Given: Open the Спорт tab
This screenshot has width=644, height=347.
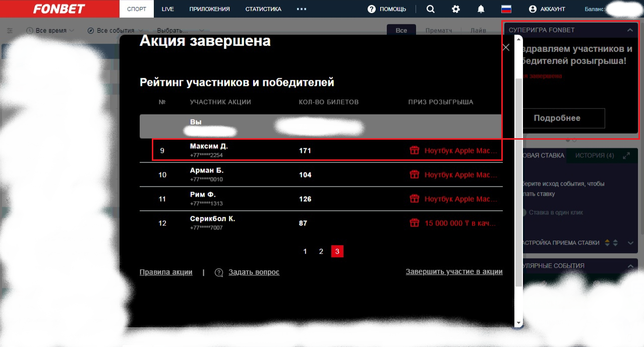Looking at the screenshot, I should (x=137, y=9).
